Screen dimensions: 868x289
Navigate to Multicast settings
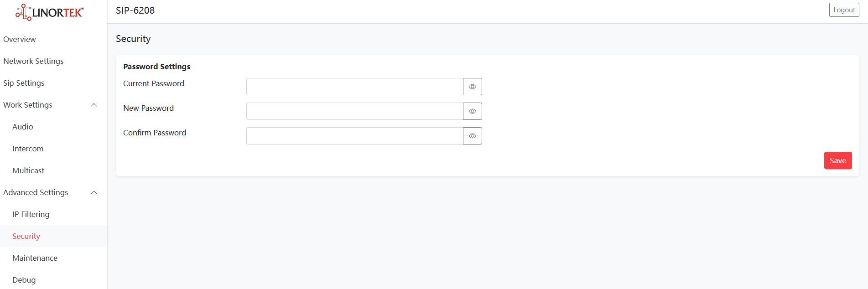point(28,170)
